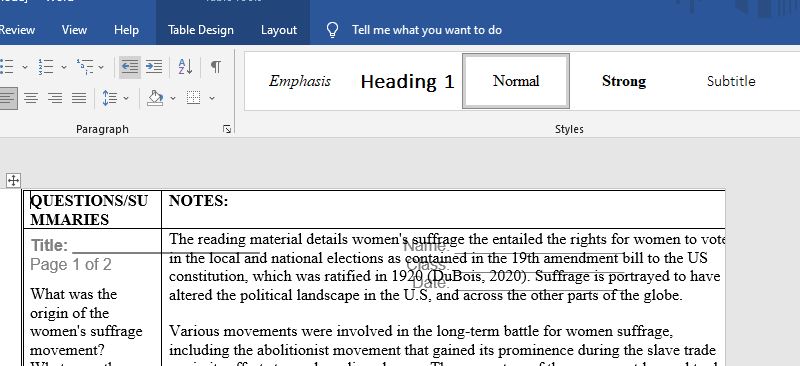This screenshot has height=366, width=800.
Task: Click the Numbering list icon
Action: click(46, 66)
